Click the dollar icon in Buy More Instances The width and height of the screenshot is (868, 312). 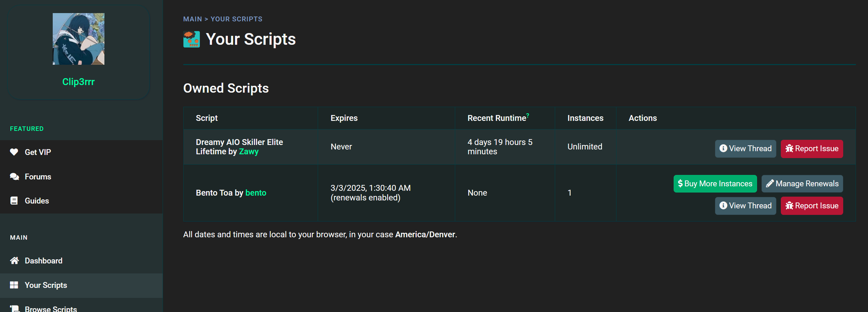[680, 184]
